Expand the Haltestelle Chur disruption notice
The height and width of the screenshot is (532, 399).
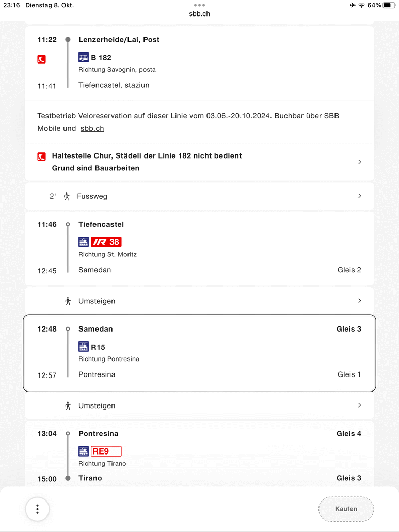[359, 162]
